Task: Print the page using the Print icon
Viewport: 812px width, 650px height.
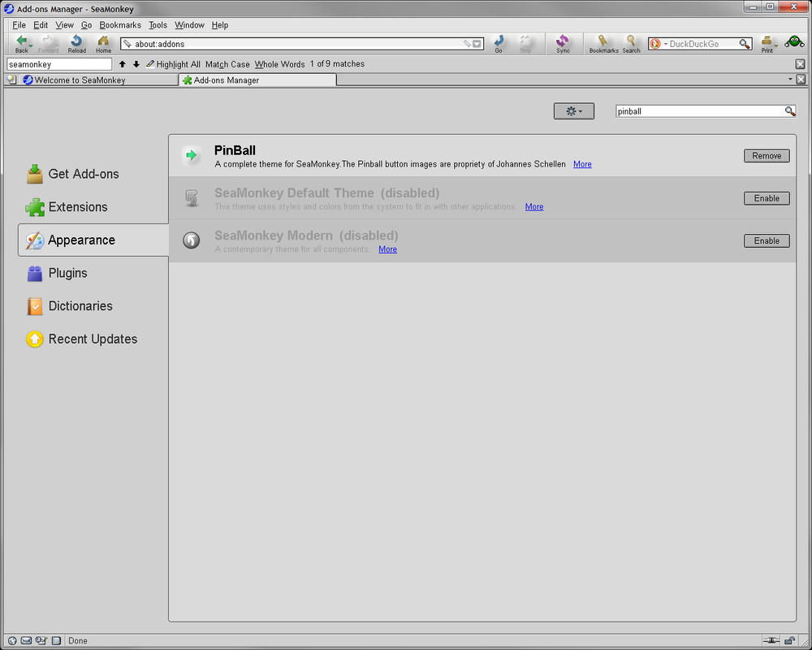Action: [x=767, y=44]
